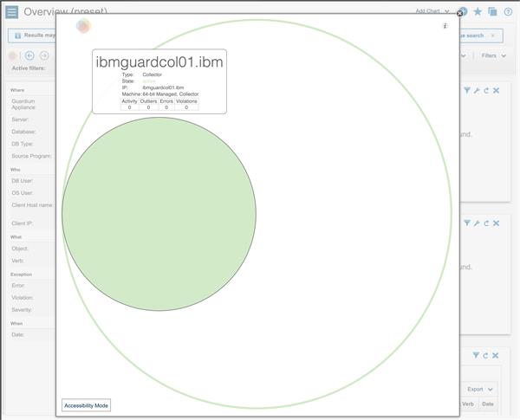Click the Violation filter label
Screen dimensions: 520x420
click(x=23, y=298)
